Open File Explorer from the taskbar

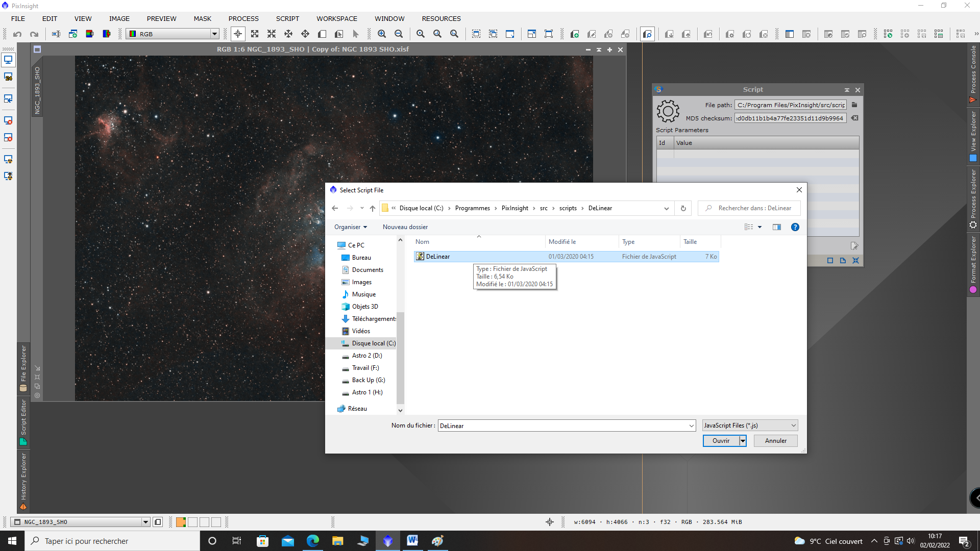[338, 541]
